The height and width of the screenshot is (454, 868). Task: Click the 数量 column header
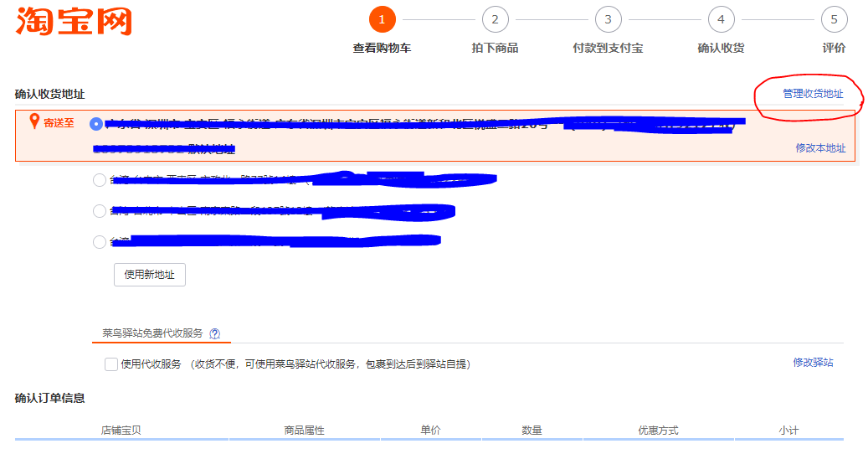point(532,431)
